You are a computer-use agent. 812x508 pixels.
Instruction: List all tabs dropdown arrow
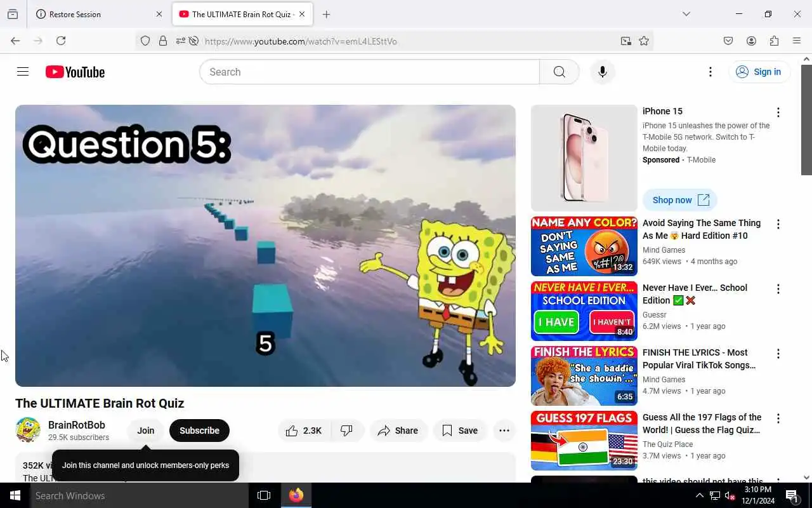686,14
